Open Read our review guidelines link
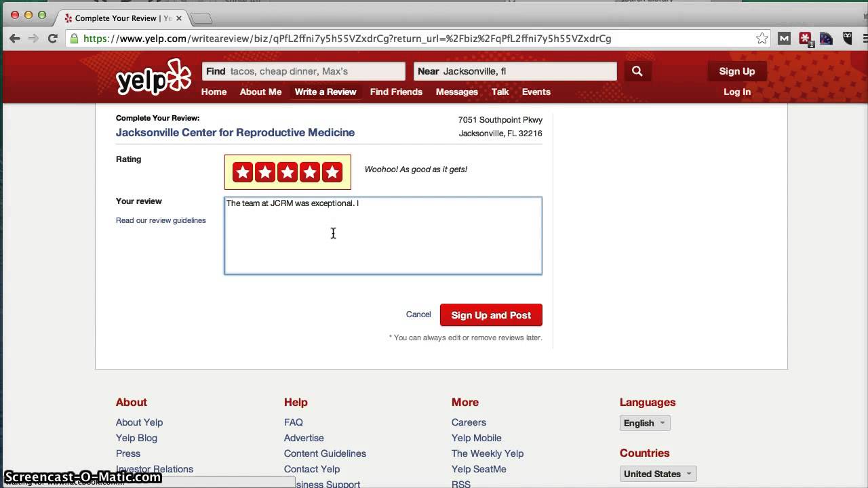The height and width of the screenshot is (488, 868). 161,220
